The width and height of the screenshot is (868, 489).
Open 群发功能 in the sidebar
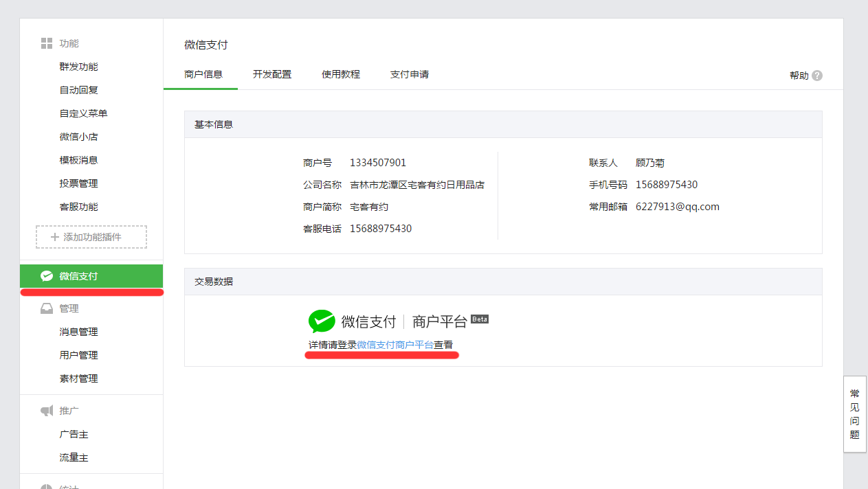(78, 67)
